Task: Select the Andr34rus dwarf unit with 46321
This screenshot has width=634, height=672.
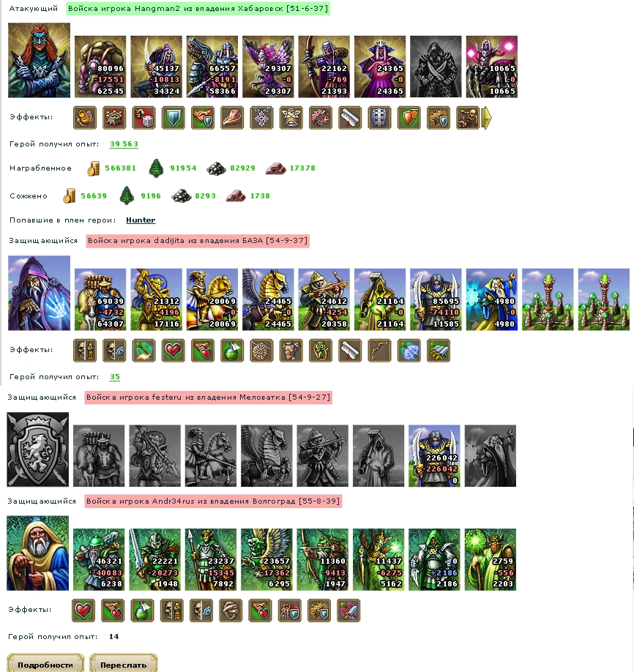Action: pyautogui.click(x=99, y=560)
